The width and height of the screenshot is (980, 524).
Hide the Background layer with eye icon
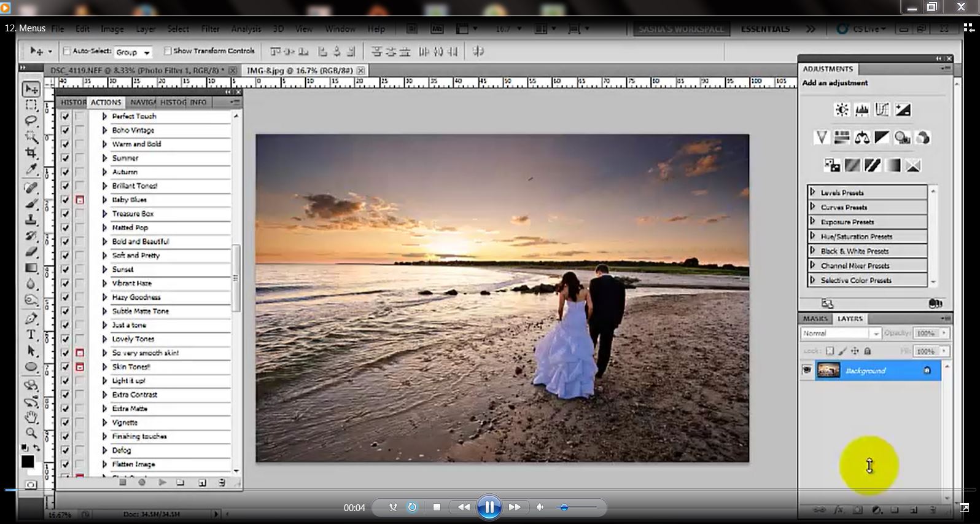pos(807,370)
